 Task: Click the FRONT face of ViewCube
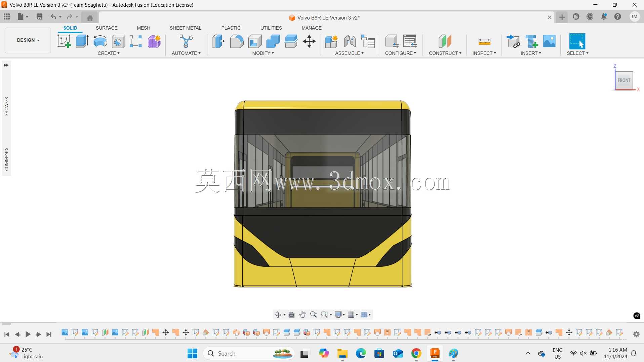click(624, 80)
